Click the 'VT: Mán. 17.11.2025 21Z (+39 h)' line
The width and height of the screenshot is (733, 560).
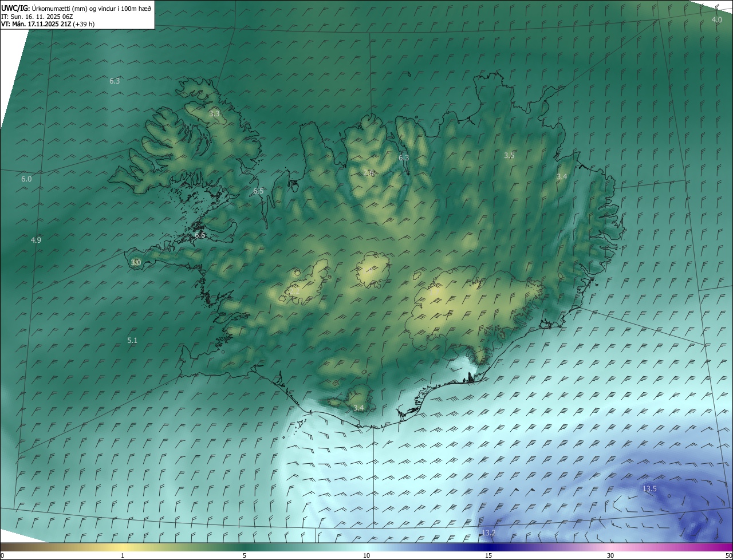(x=48, y=24)
